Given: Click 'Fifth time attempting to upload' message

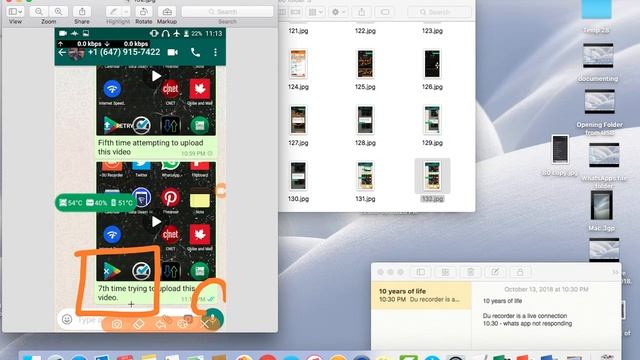Looking at the screenshot, I should point(151,147).
